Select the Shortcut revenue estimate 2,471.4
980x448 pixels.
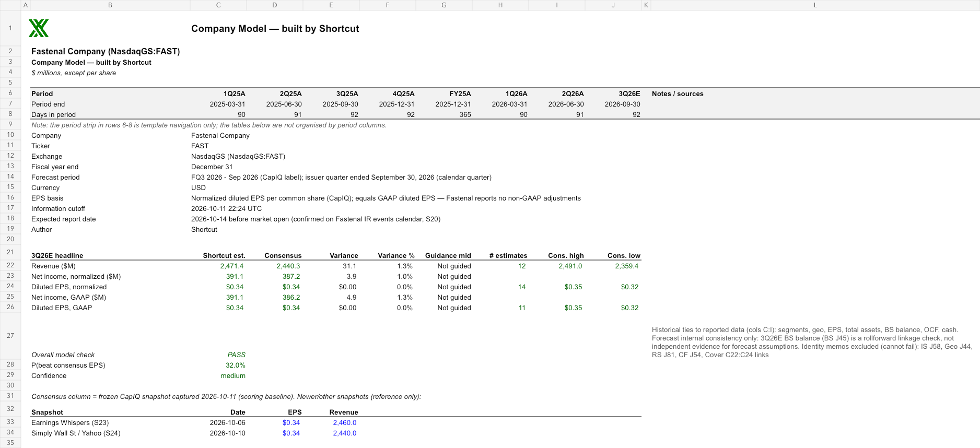pos(232,266)
